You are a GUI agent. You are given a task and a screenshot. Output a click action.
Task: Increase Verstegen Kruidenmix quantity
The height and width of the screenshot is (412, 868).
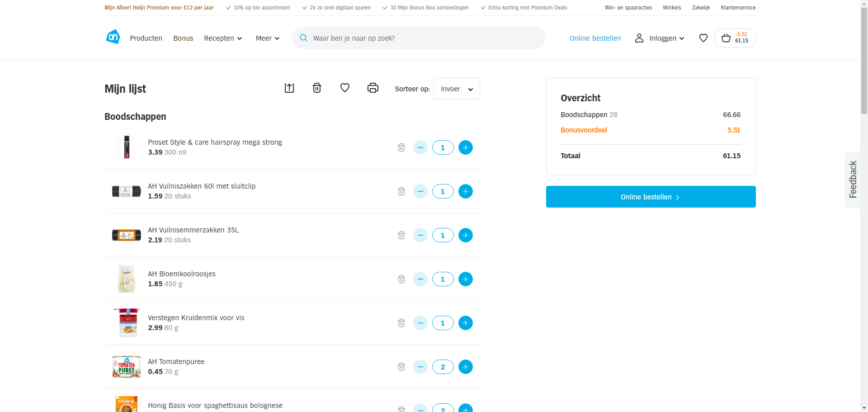tap(466, 323)
